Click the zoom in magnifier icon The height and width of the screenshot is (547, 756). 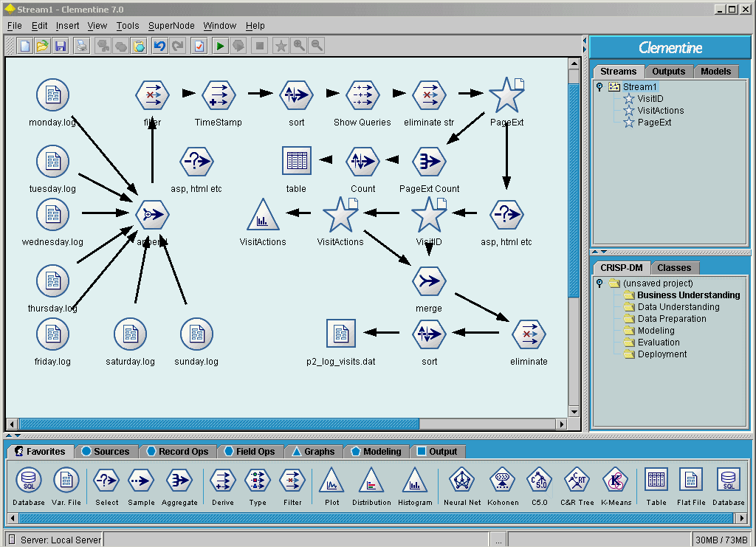pyautogui.click(x=299, y=47)
